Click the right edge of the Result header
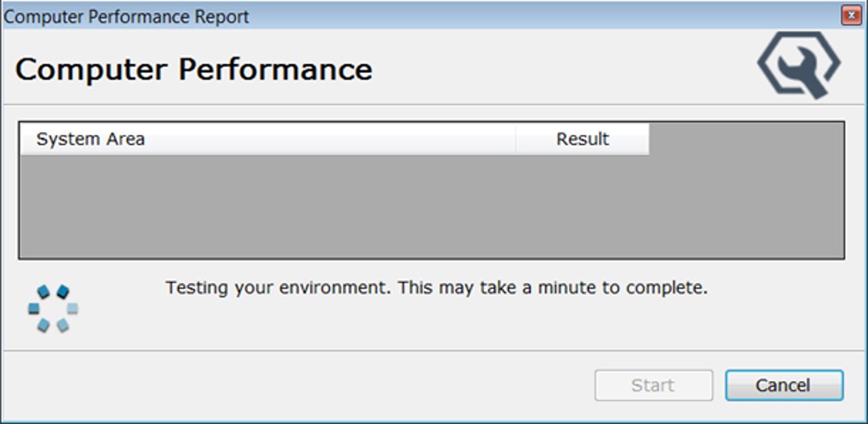 (x=648, y=139)
